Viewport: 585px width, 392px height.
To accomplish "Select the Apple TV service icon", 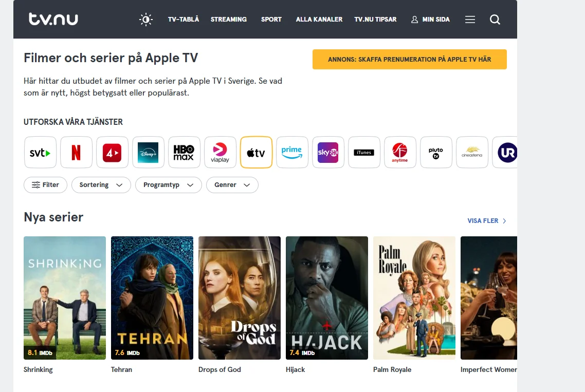I will (x=257, y=152).
